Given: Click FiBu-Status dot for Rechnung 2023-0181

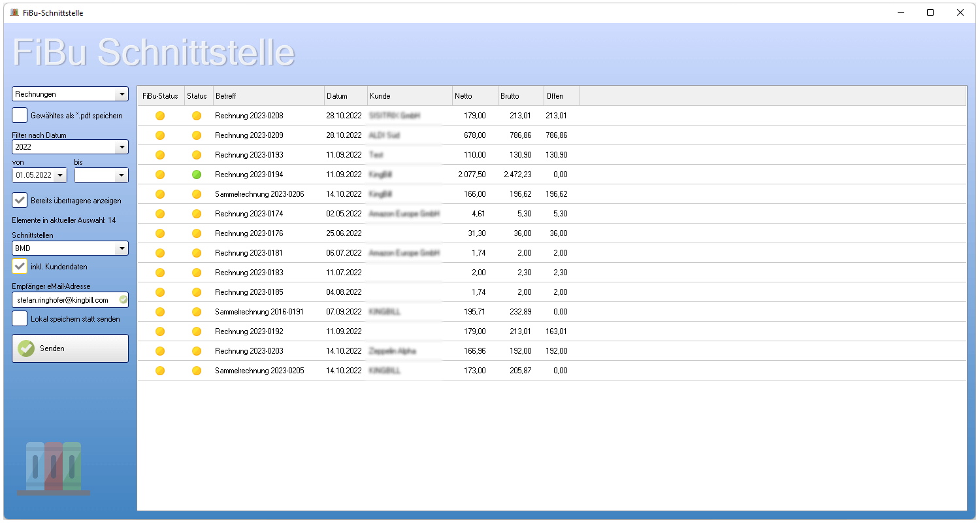Looking at the screenshot, I should 160,253.
